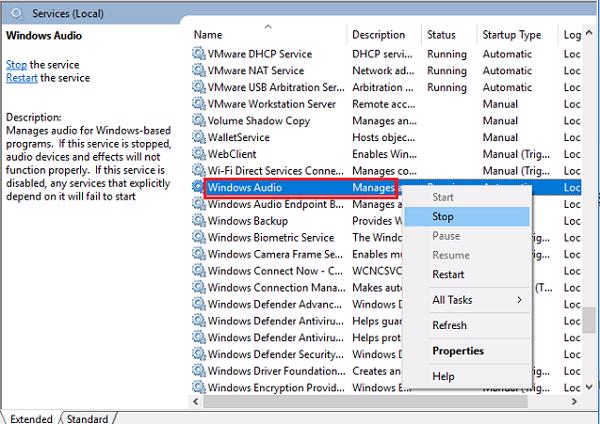Click the Windows Driver Foundation gear icon
Screen dimensions: 600x424
coord(199,371)
